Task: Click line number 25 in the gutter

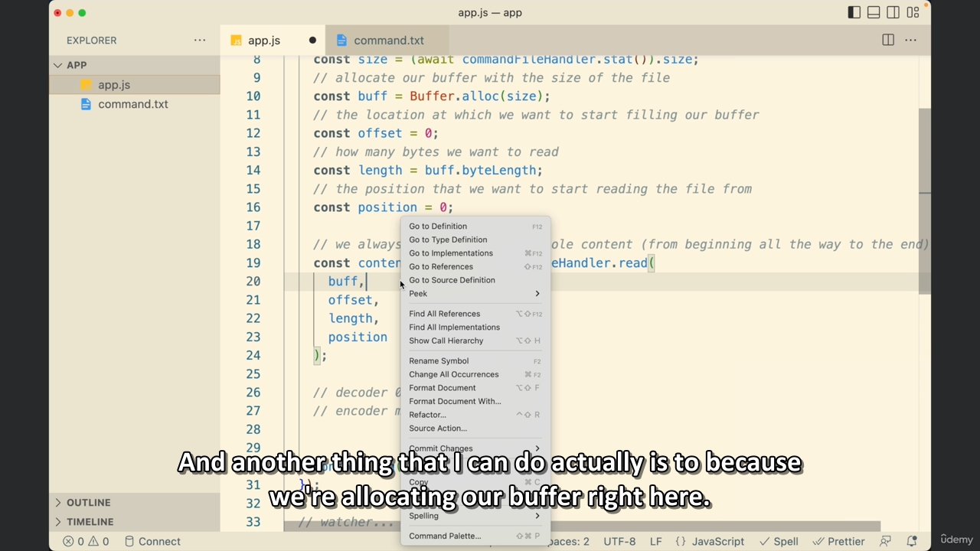Action: coord(253,374)
